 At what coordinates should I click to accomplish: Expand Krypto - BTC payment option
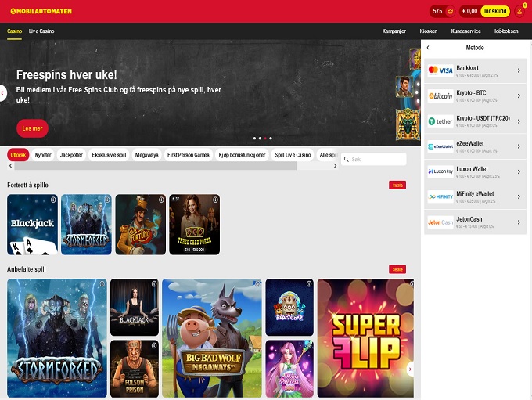476,95
